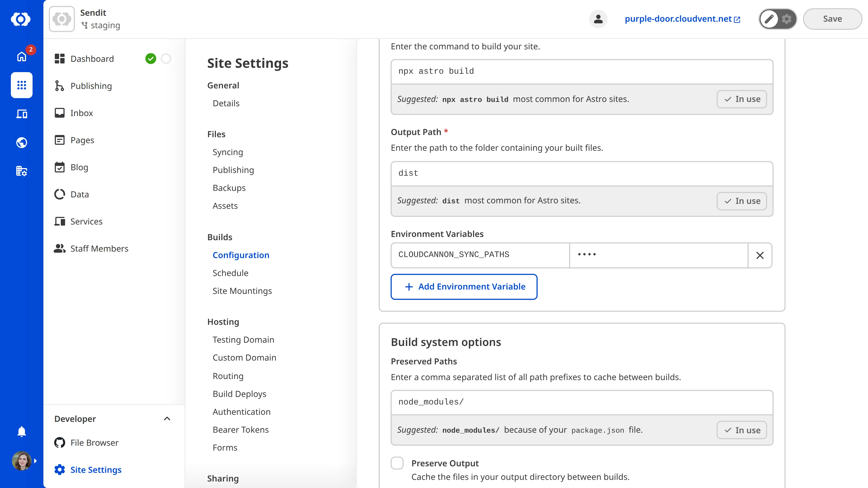This screenshot has height=488, width=868.
Task: Select the Schedule settings item under Builds
Action: pyautogui.click(x=230, y=273)
